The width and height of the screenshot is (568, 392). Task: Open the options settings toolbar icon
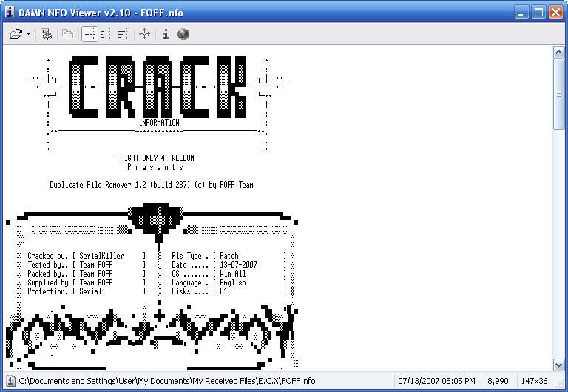[46, 35]
